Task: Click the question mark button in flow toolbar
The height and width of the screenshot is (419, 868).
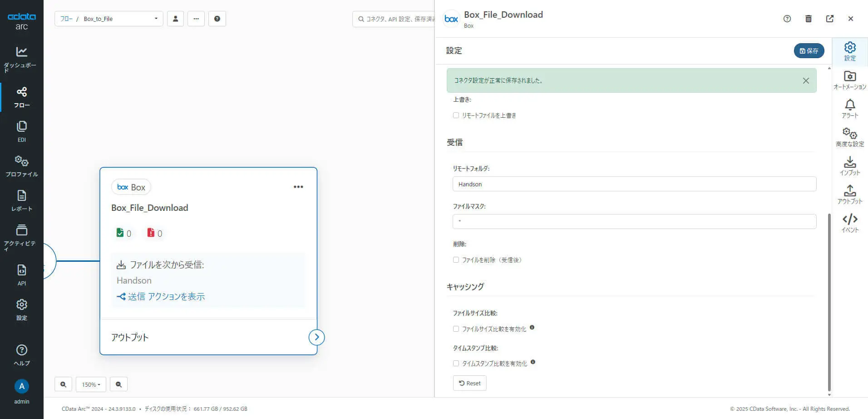Action: click(217, 19)
